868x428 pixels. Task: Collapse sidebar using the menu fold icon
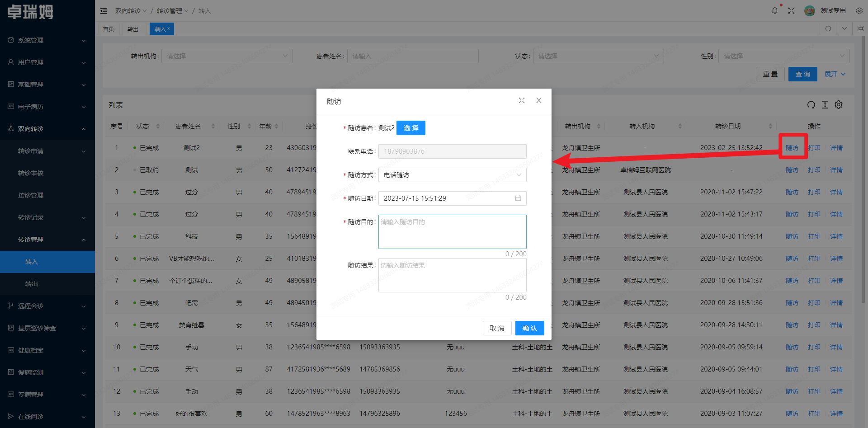(x=104, y=11)
